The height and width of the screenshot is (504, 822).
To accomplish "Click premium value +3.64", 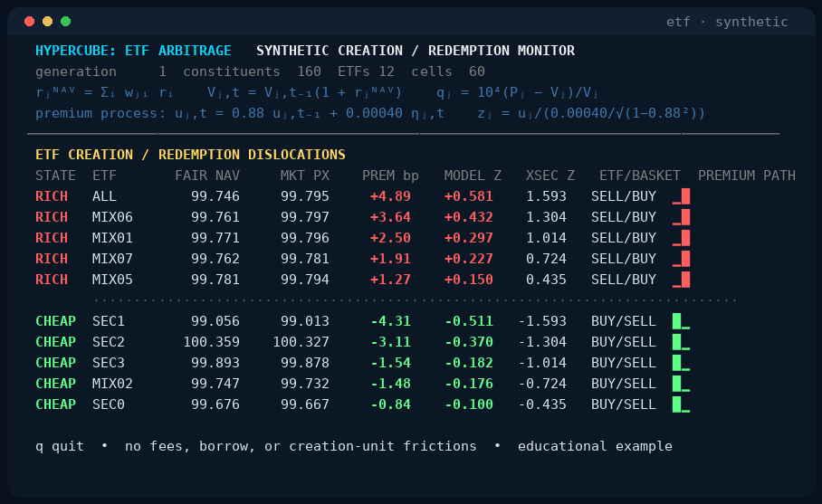I will pos(390,217).
